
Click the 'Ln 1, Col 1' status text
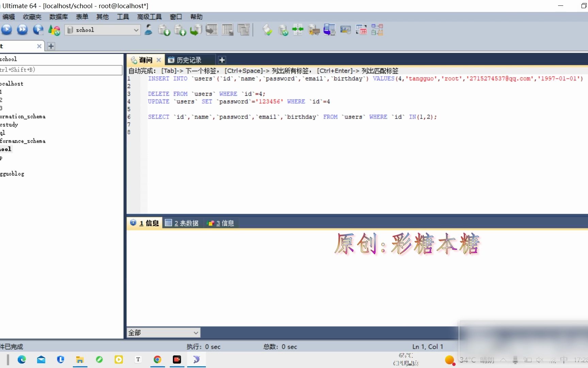coord(428,347)
